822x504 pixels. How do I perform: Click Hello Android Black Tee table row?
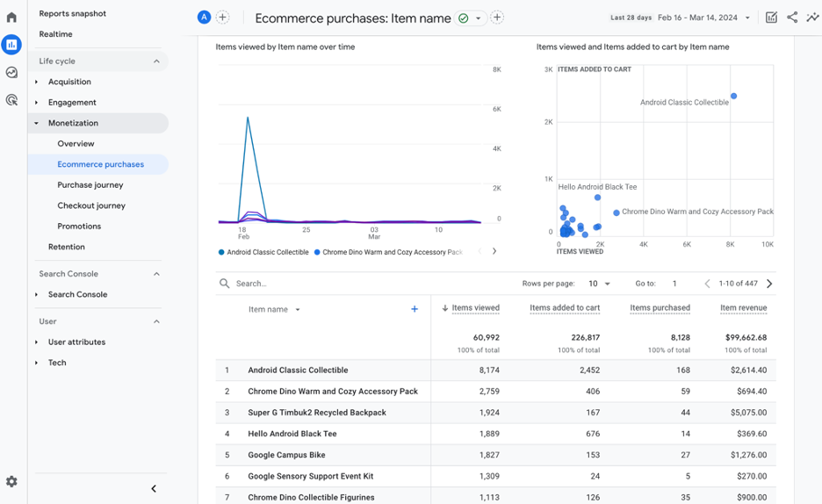pyautogui.click(x=495, y=434)
